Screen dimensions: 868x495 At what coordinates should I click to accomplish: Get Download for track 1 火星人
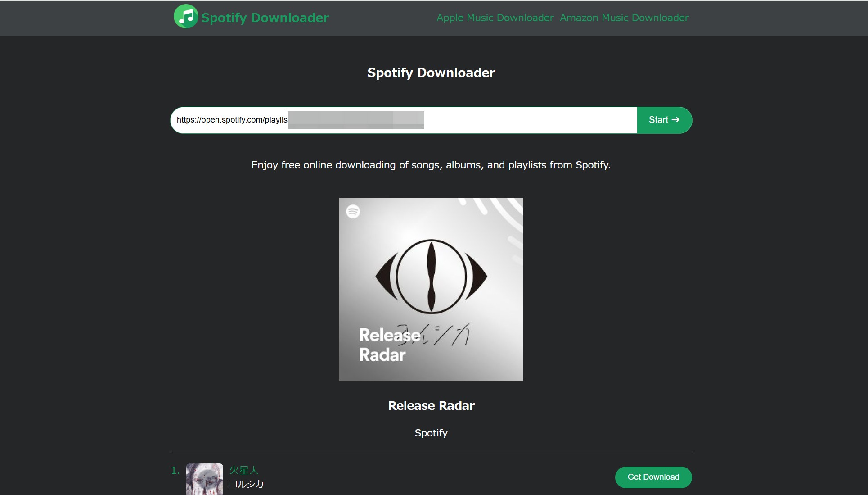coord(653,477)
